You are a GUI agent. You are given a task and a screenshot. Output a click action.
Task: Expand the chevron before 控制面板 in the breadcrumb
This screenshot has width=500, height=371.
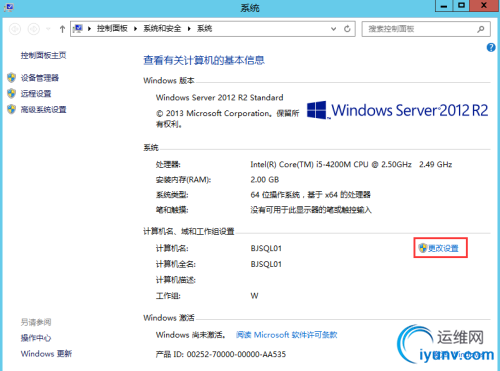point(89,29)
